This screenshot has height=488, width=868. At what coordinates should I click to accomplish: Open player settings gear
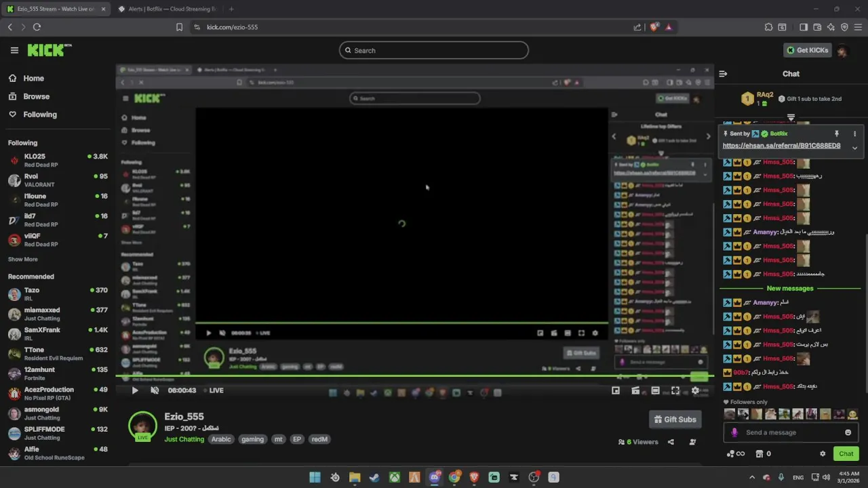point(695,390)
